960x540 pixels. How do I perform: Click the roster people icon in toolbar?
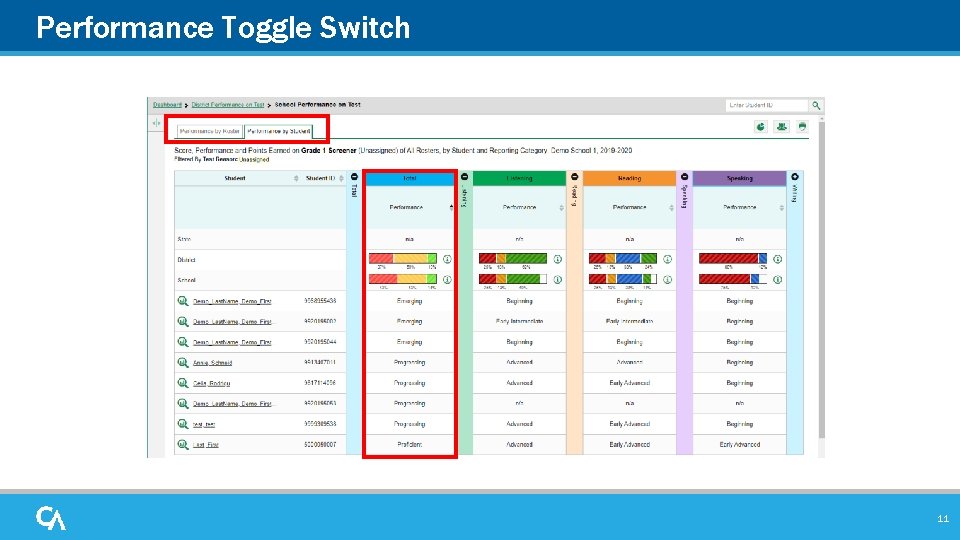point(781,127)
